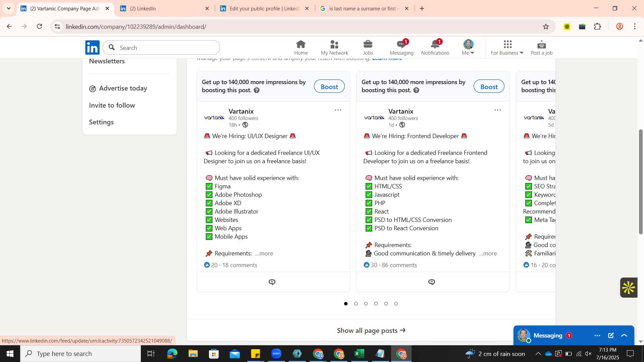Viewport: 644px width, 362px height.
Task: Click Show all page posts
Action: pyautogui.click(x=371, y=330)
